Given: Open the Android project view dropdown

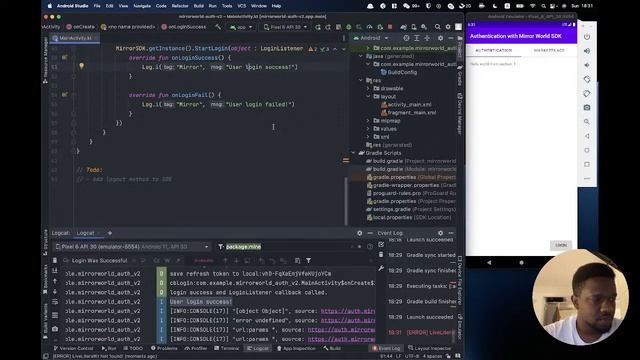Looking at the screenshot, I should [x=371, y=38].
